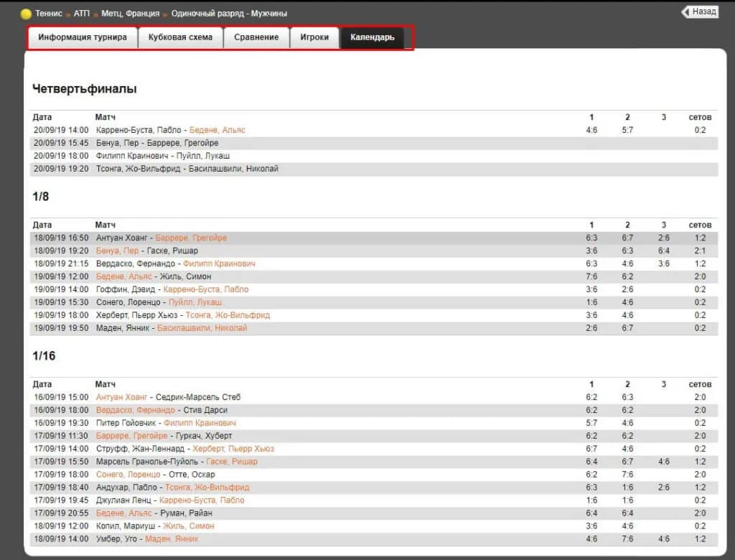Select match Сонего, Лоренцо - Пуйлл, Лукаш

pyautogui.click(x=159, y=302)
